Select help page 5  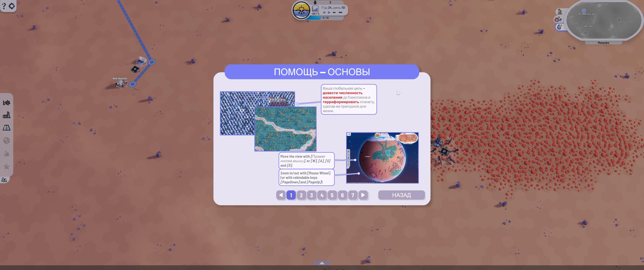[x=332, y=195]
